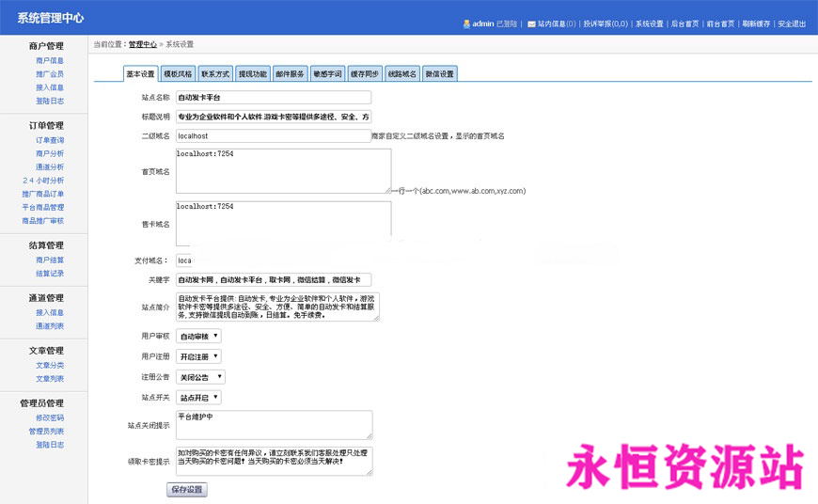Click into the 站点关闭提示 text area
818x504 pixels.
point(273,424)
